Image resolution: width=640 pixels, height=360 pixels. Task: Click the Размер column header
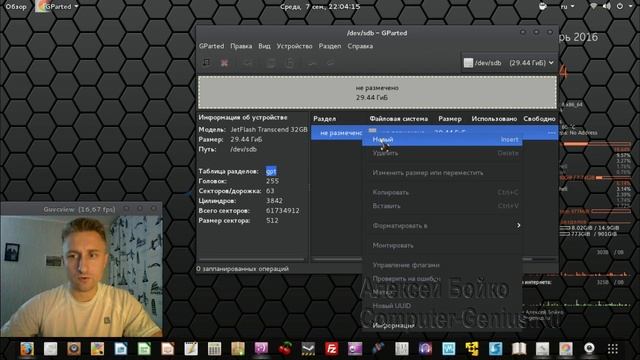450,119
